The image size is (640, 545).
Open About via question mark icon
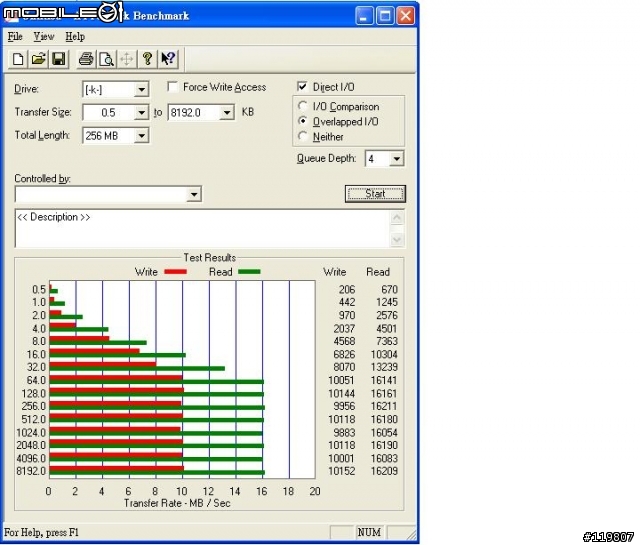click(x=147, y=59)
